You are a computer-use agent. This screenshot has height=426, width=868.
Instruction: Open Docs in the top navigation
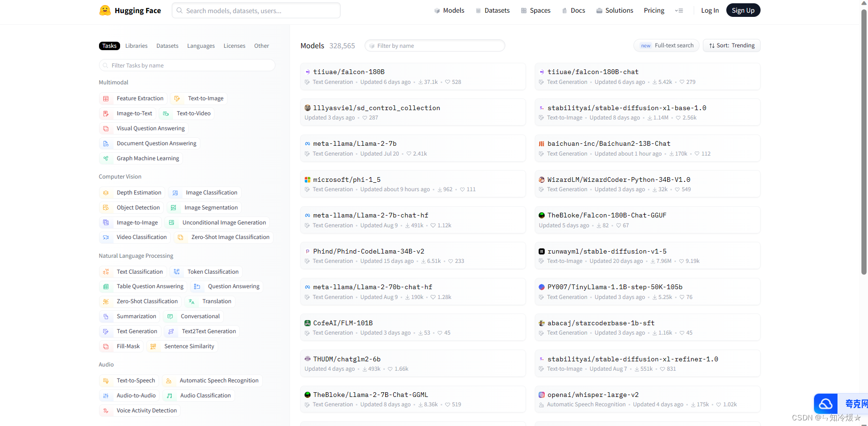point(573,10)
